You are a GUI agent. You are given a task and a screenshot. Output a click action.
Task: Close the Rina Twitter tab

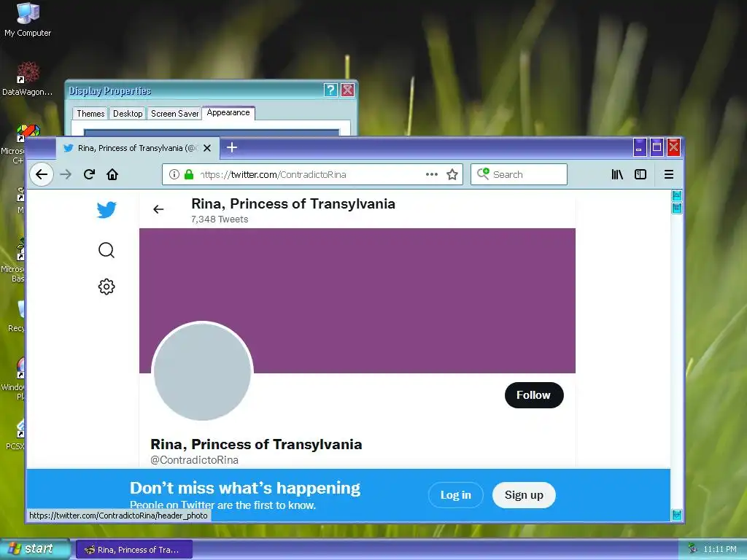click(207, 148)
